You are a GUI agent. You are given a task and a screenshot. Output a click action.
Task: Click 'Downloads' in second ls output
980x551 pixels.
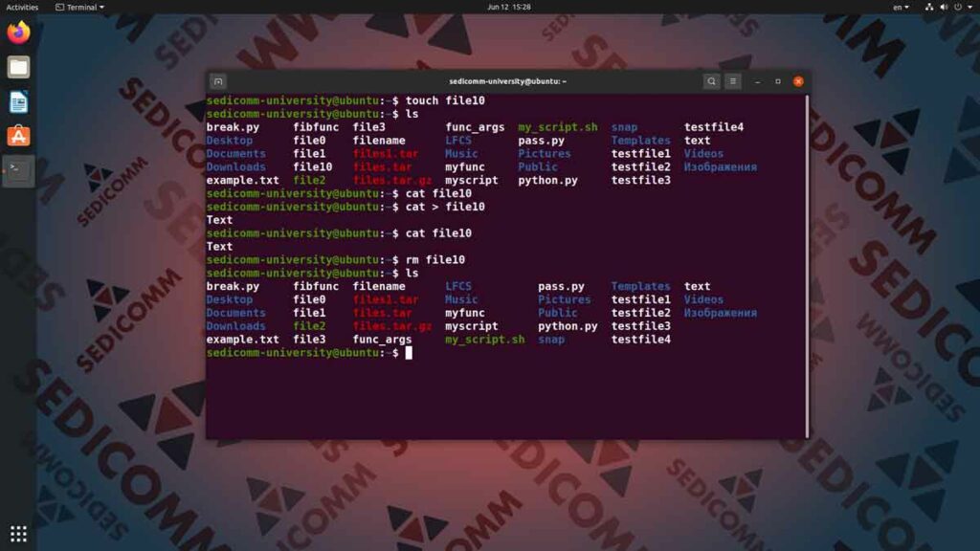pos(235,326)
